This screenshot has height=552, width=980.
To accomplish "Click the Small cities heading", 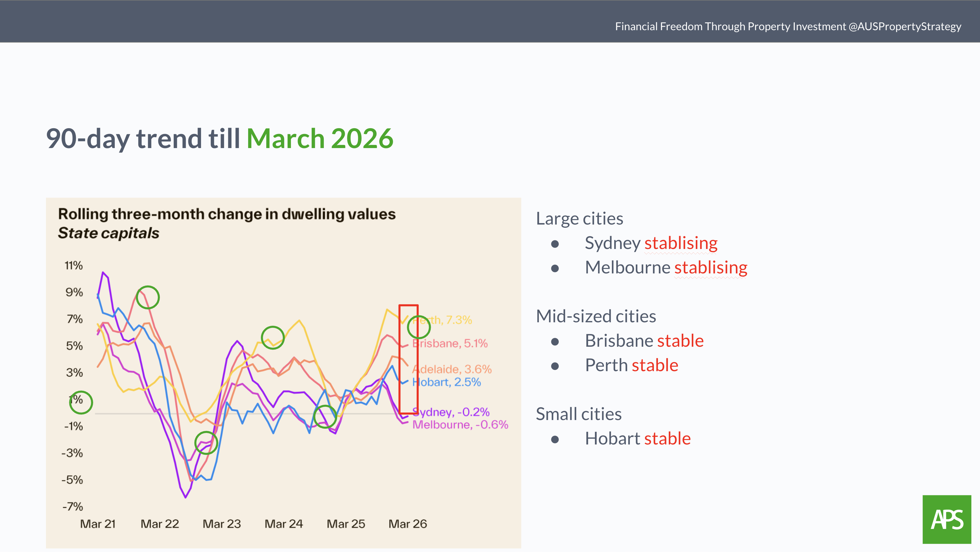I will click(579, 414).
